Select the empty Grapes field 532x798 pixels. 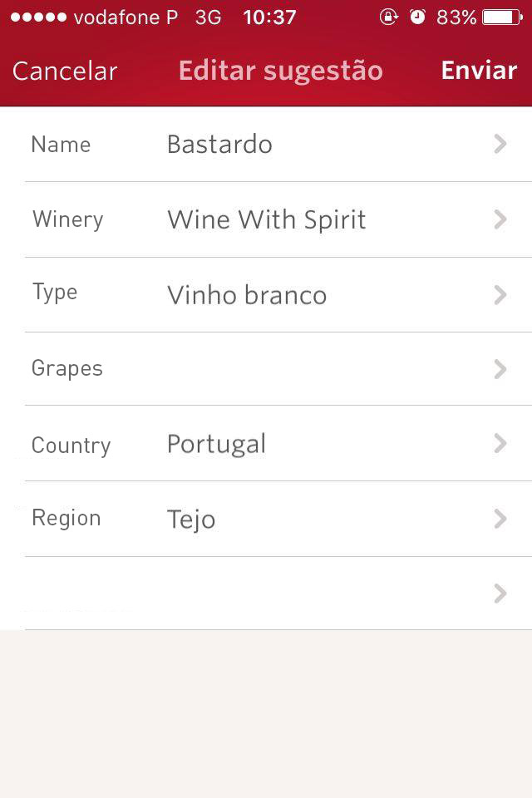tap(278, 369)
